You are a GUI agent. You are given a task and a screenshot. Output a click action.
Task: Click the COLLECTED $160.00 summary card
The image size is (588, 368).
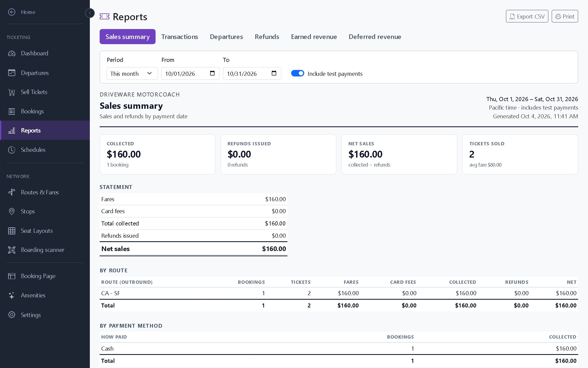pos(157,154)
